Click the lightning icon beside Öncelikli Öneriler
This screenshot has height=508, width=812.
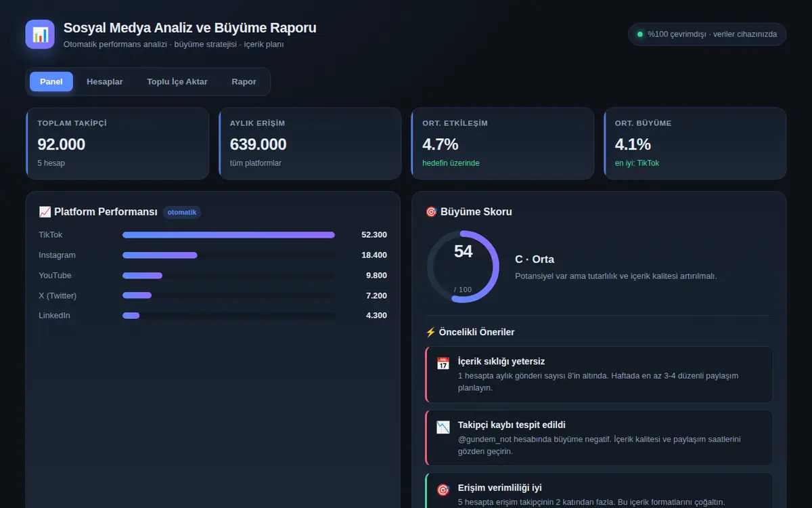click(430, 332)
